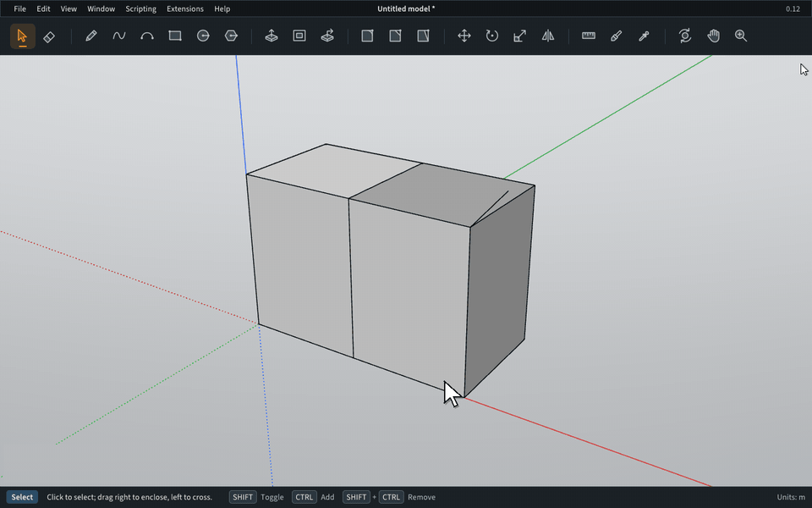Select the Arc tool
Screen dimensions: 812x508
pos(147,36)
